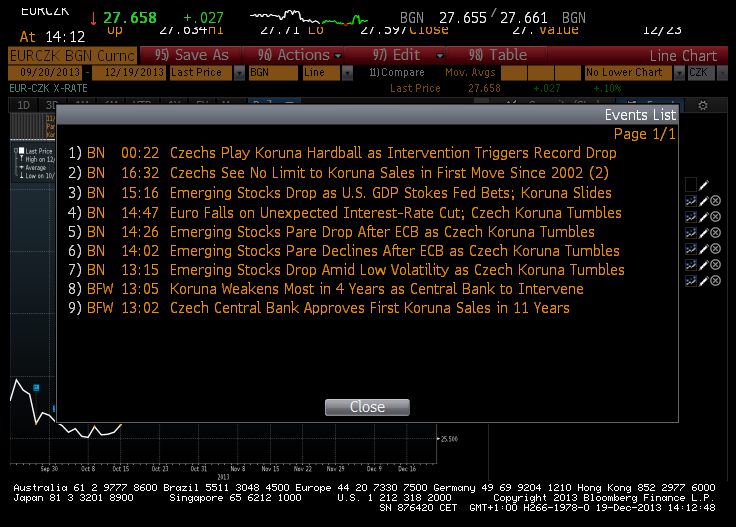Screen dimensions: 736x527
Task: Click the bottom chart annotation thumbnail icon
Action: 691,281
